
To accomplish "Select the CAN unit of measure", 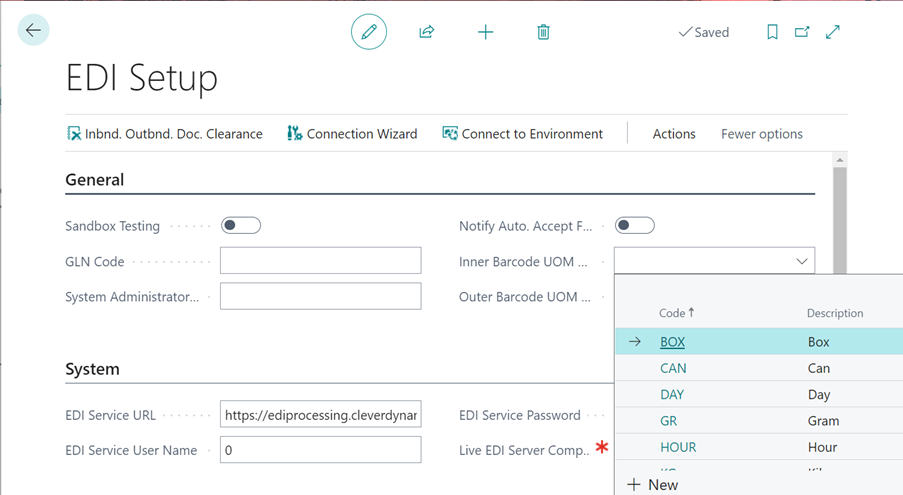I will [673, 368].
